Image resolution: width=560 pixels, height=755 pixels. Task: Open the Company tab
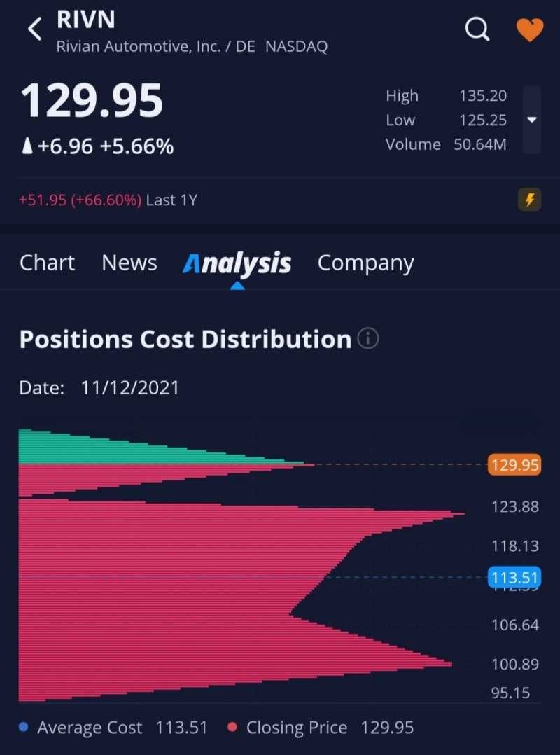(365, 264)
